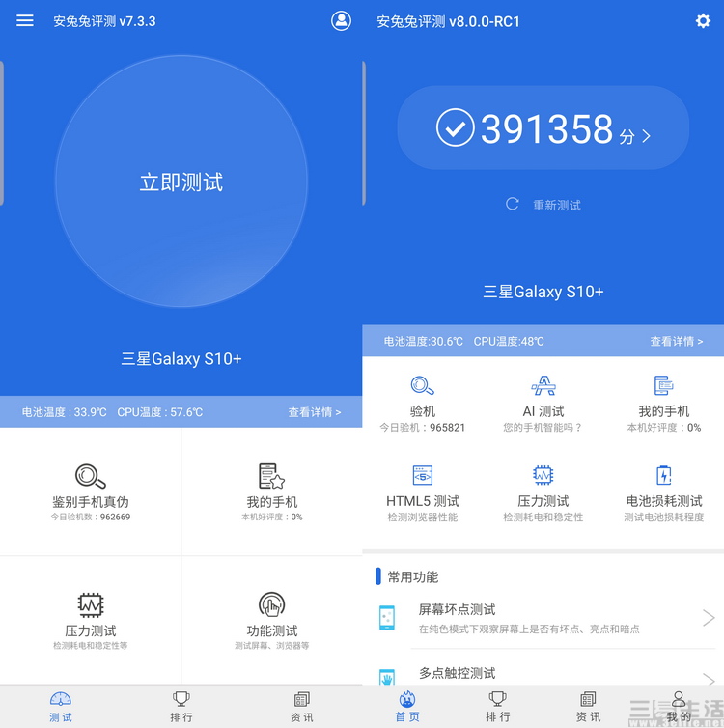
Task: Tap 压力测试 chip icon in v8 screen
Action: 543,475
